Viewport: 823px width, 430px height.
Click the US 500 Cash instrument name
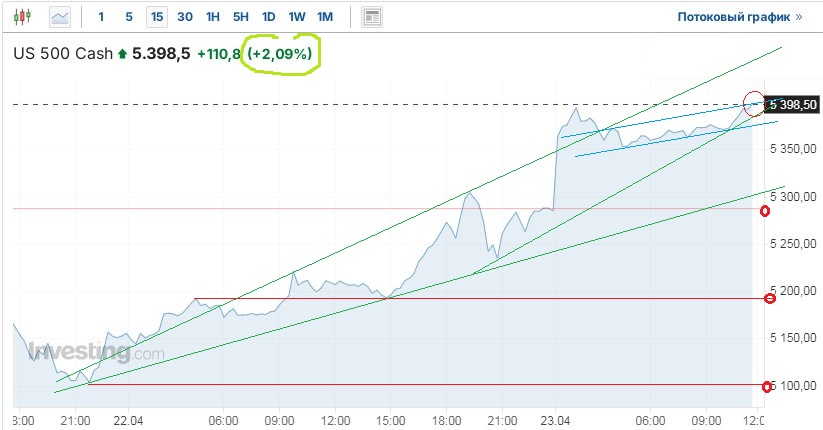(x=62, y=54)
